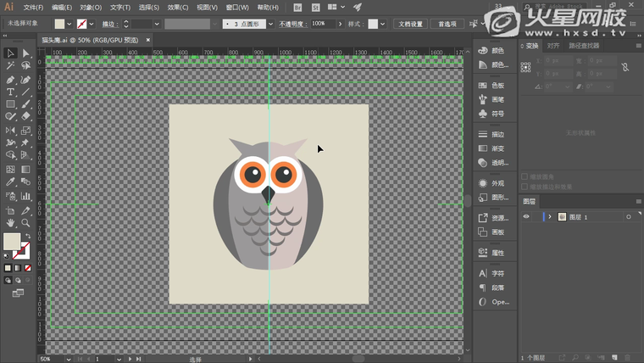Select the Pen tool
This screenshot has width=644, height=363.
tap(10, 79)
